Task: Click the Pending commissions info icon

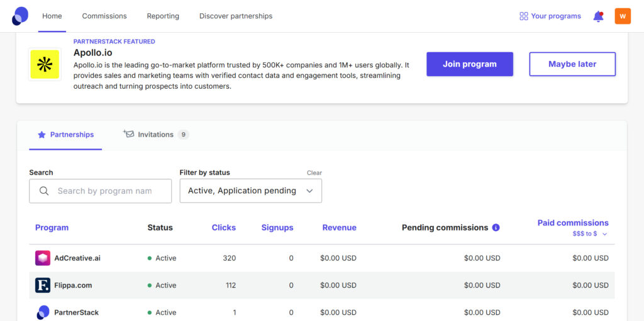Action: point(496,227)
